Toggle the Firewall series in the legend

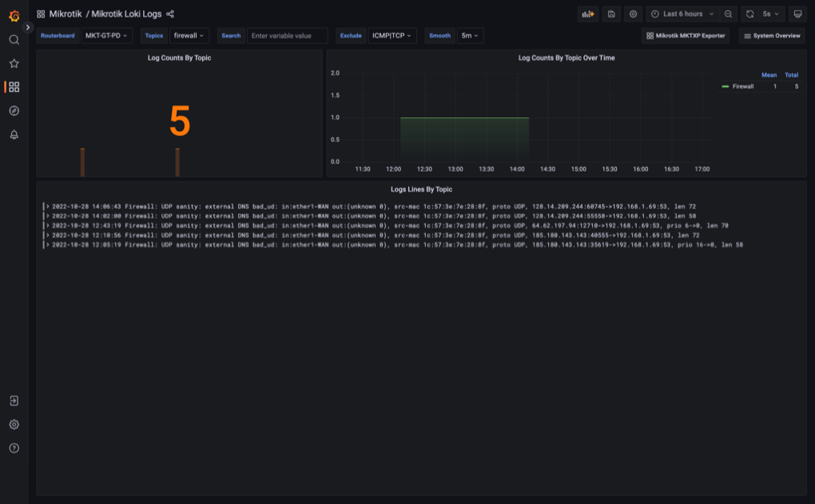[x=742, y=86]
